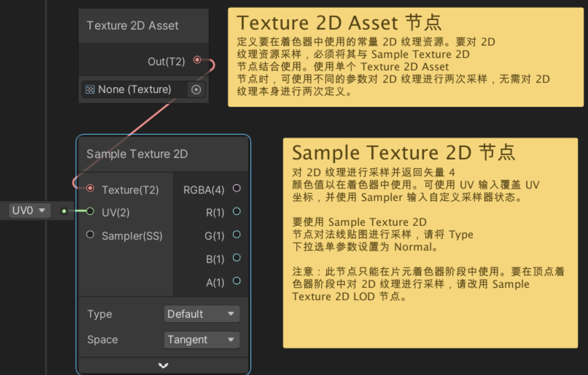Click the None (Texture) field to assign a texture

[x=135, y=89]
